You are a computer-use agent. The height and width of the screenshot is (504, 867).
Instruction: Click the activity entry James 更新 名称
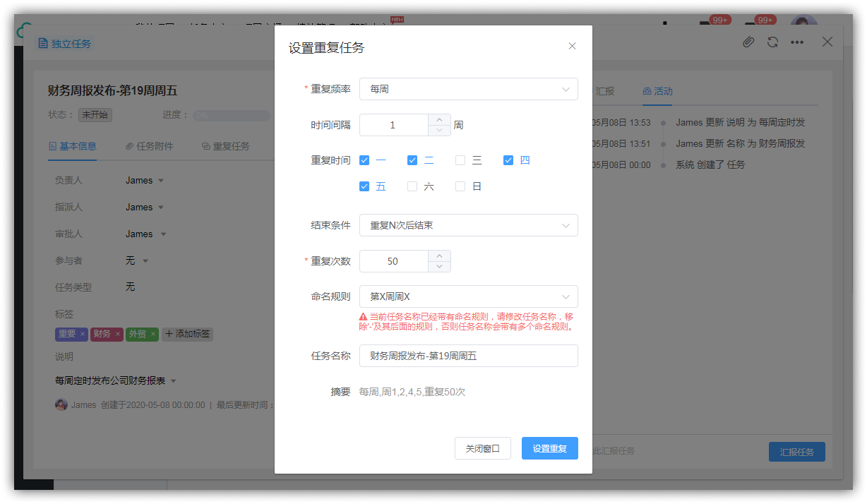pyautogui.click(x=740, y=143)
